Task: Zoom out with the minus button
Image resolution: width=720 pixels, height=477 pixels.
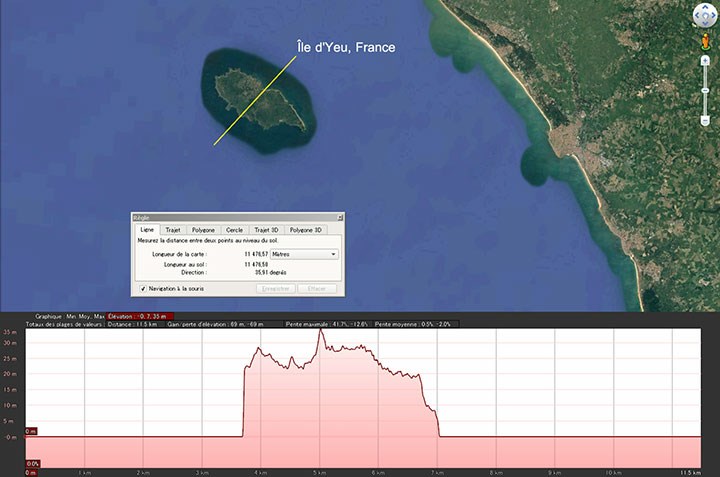Action: click(x=705, y=121)
